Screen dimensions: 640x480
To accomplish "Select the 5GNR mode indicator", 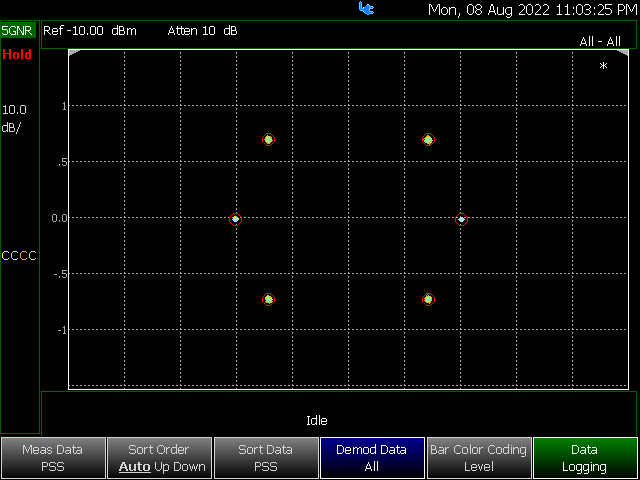I will click(x=18, y=31).
